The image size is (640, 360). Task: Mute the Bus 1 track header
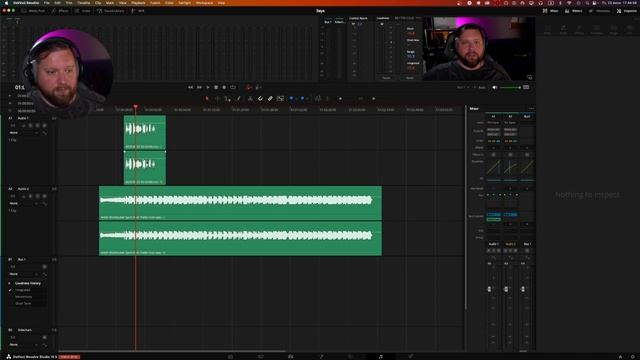click(44, 267)
